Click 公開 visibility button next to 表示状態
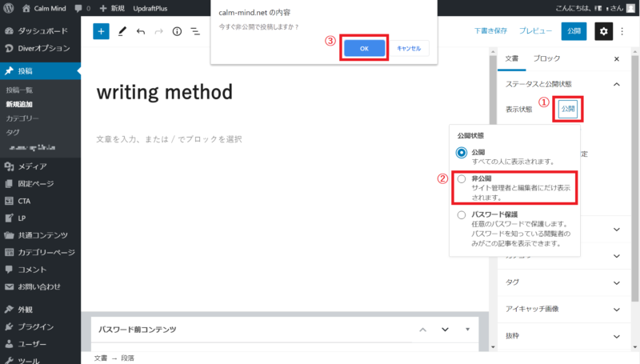Viewport: 640px width, 364px height. point(568,109)
